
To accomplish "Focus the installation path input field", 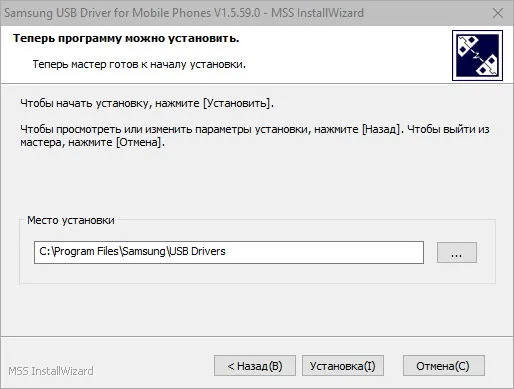I will [229, 252].
